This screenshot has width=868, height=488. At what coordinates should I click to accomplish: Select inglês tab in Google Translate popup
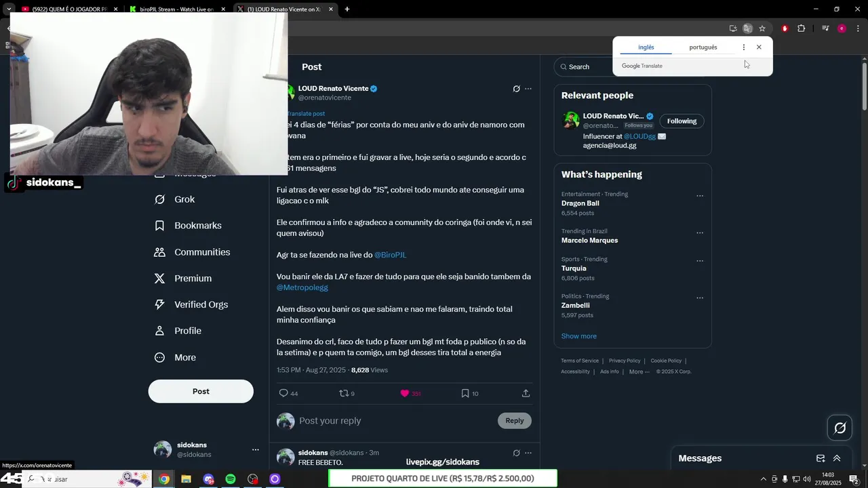click(646, 47)
